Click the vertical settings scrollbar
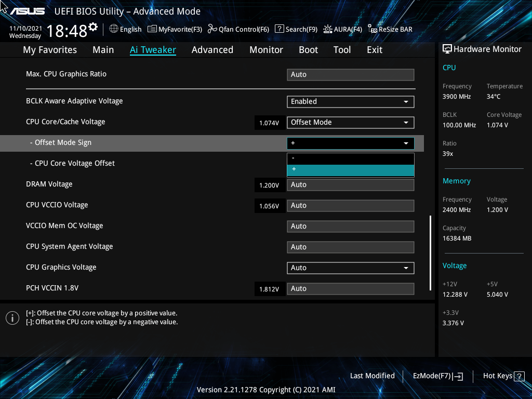The height and width of the screenshot is (399, 532). click(x=431, y=253)
